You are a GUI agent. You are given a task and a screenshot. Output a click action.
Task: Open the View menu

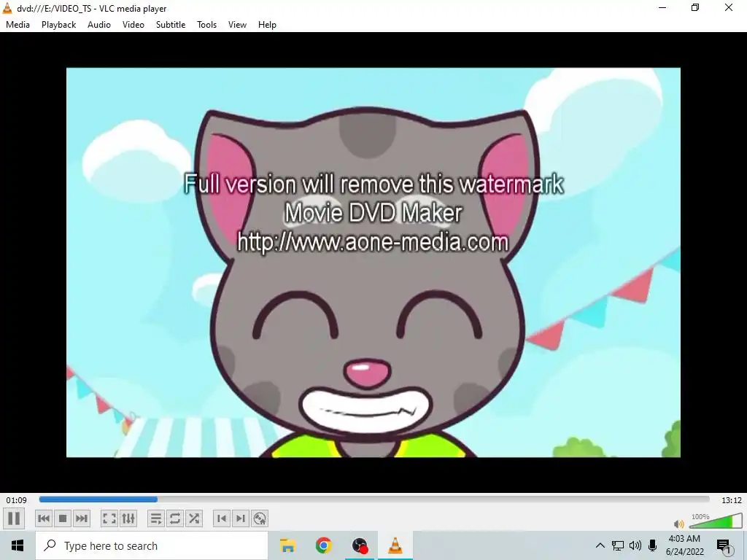(237, 25)
